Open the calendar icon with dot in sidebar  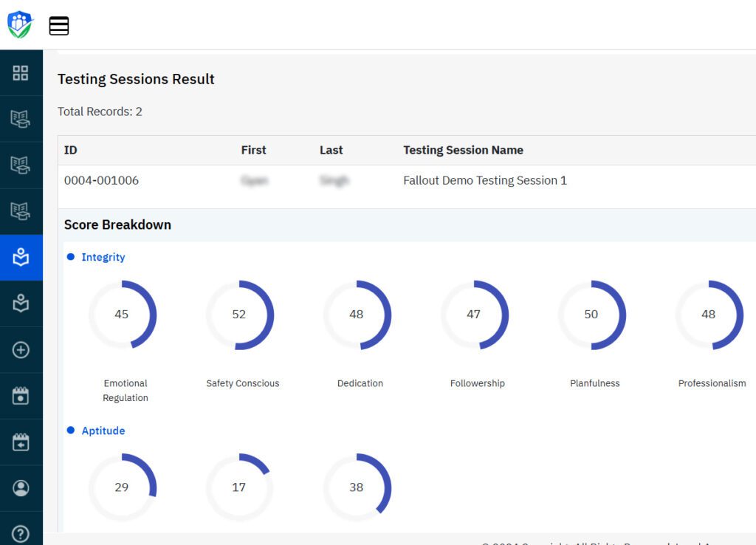[x=21, y=395]
